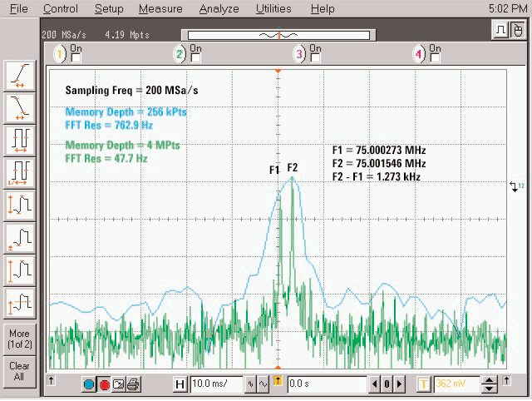
Task: Click the 0.0 s horizontal position field
Action: (x=326, y=384)
